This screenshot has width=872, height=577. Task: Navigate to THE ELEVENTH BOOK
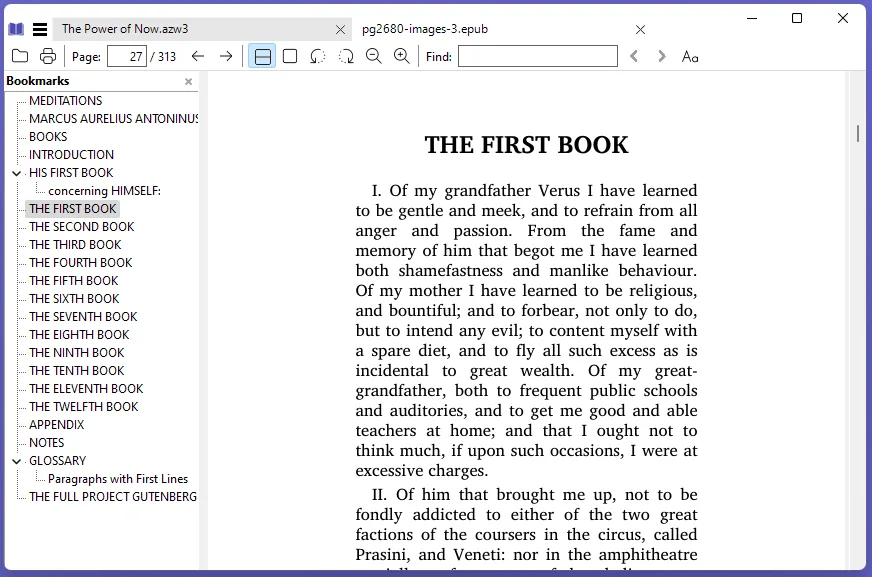coord(86,389)
